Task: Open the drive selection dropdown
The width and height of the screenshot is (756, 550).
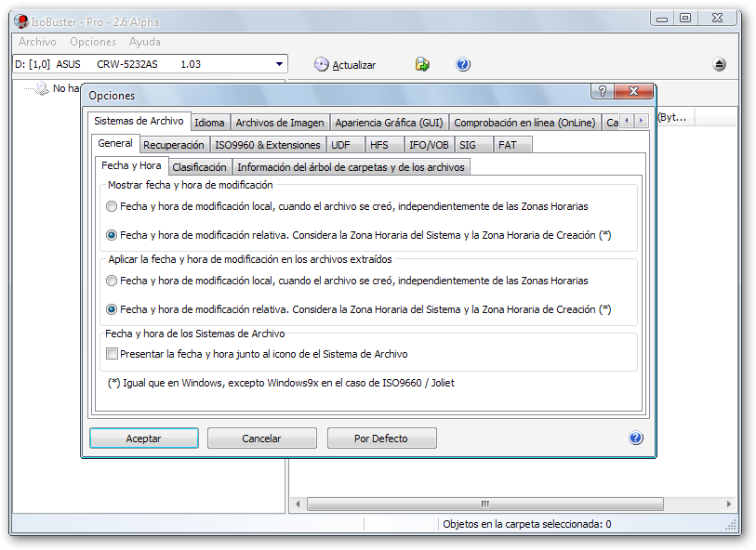Action: (279, 64)
